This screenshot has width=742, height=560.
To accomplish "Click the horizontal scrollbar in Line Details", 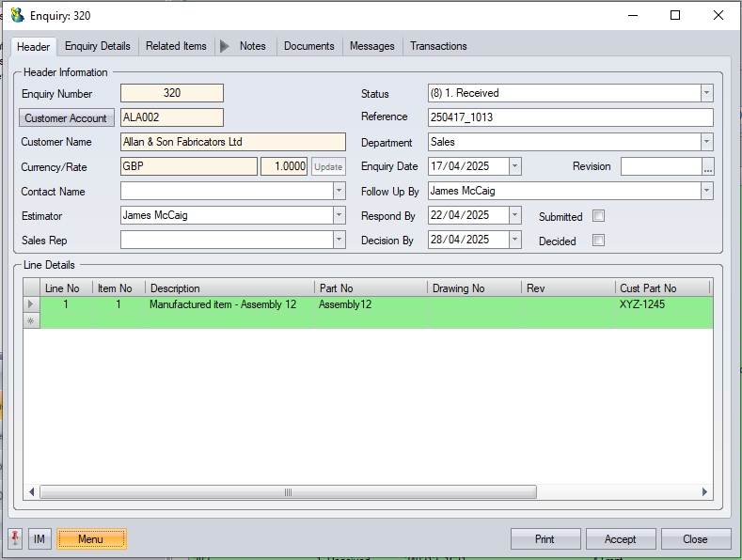I will tap(288, 492).
